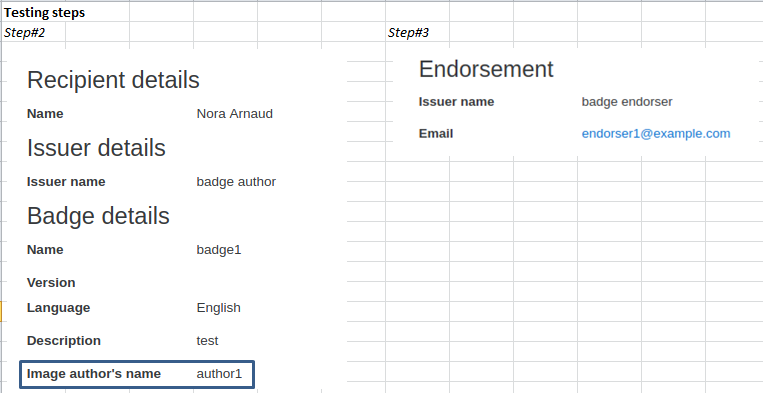Click the Issuer details heading

(x=96, y=147)
